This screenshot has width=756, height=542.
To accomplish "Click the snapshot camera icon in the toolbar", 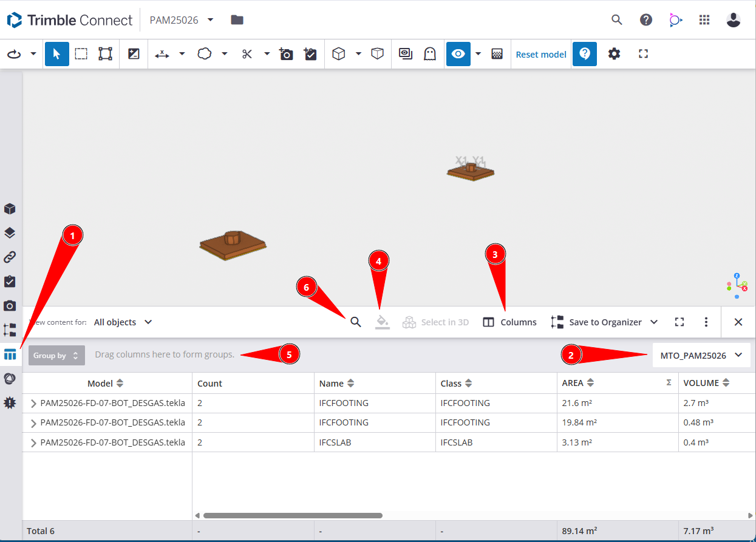I will (x=286, y=54).
